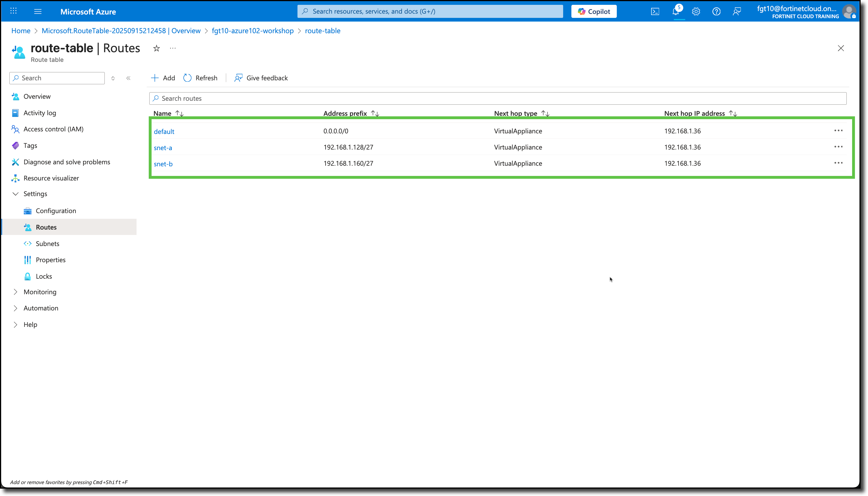868x496 pixels.
Task: Launch Cloud Shell from the top bar
Action: click(x=655, y=11)
